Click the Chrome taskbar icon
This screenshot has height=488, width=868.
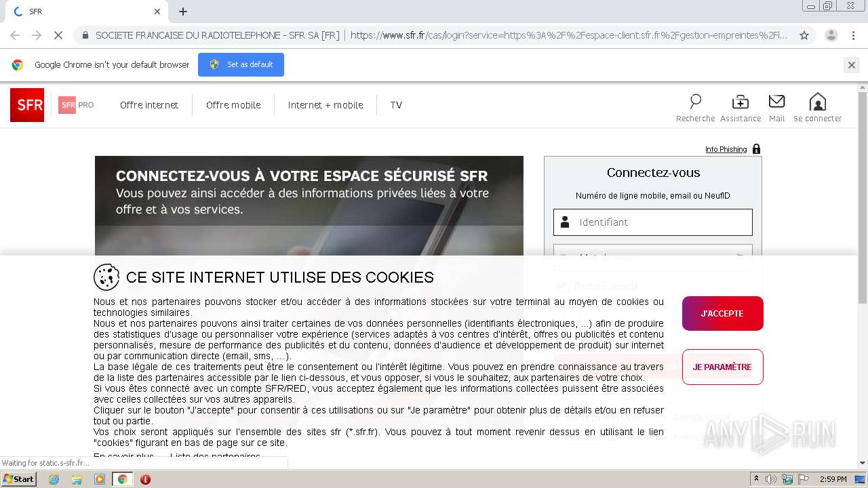tap(122, 479)
